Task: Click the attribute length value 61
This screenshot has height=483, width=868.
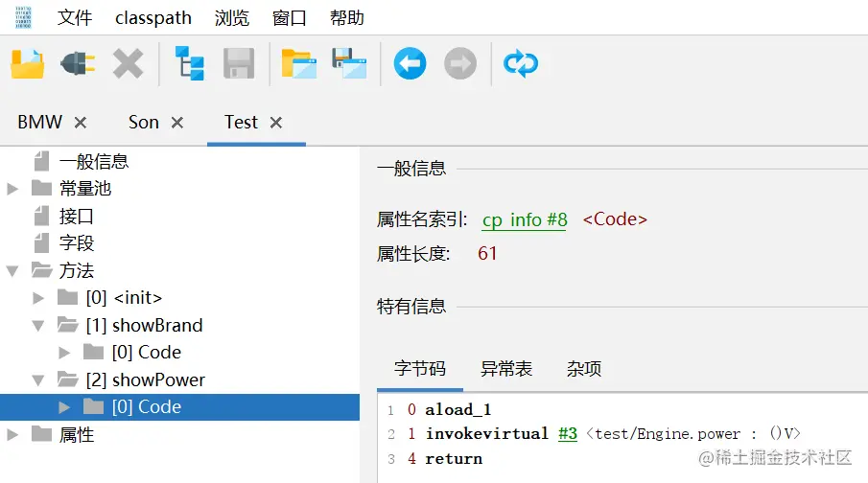Action: 487,253
